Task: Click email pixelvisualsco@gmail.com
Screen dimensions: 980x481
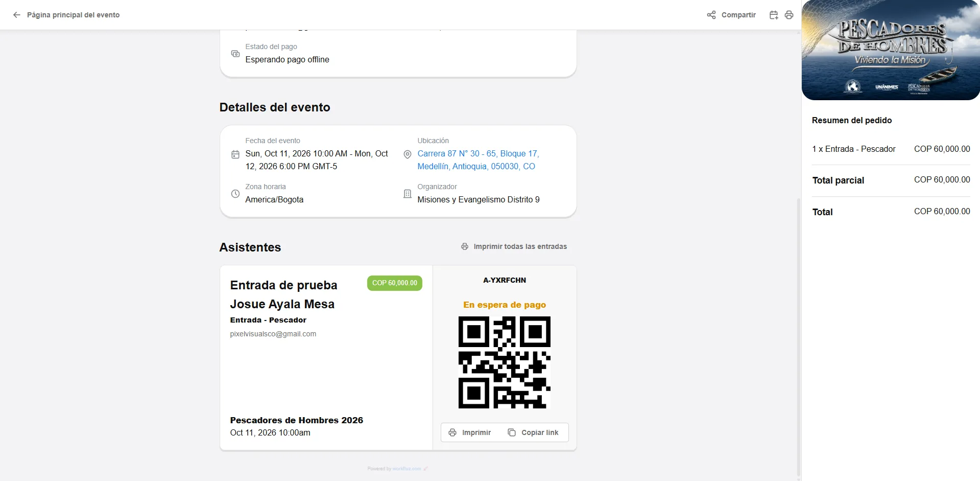Action: pyautogui.click(x=273, y=334)
